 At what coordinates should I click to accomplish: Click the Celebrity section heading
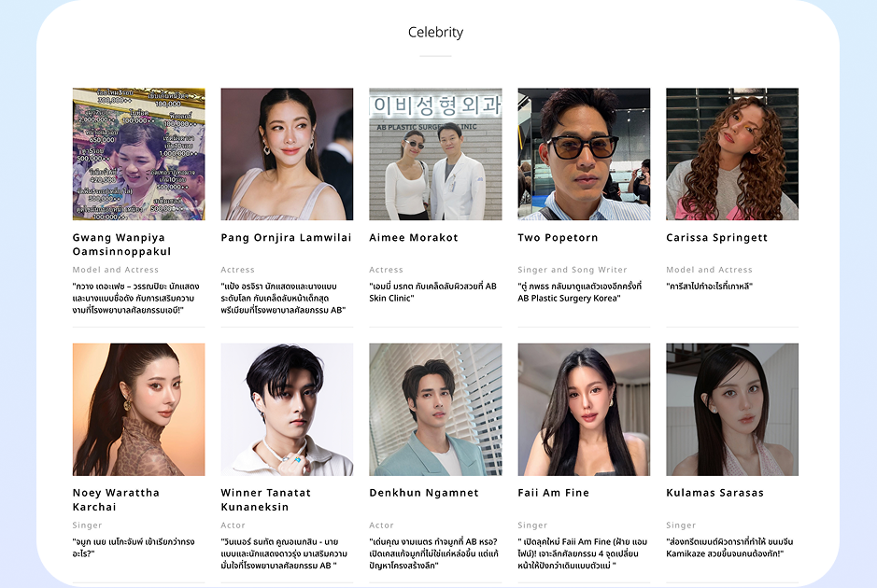tap(436, 33)
